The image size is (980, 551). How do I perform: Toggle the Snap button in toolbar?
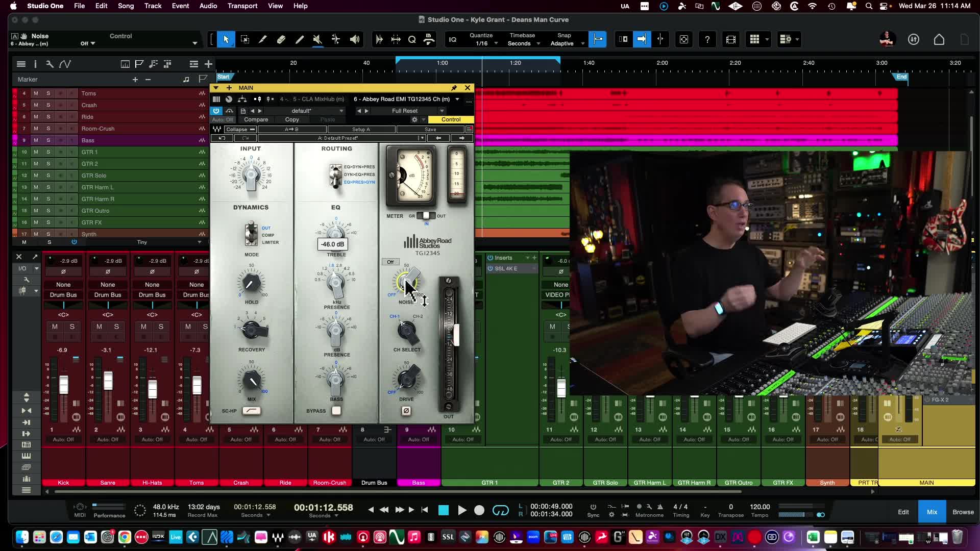[x=598, y=39]
